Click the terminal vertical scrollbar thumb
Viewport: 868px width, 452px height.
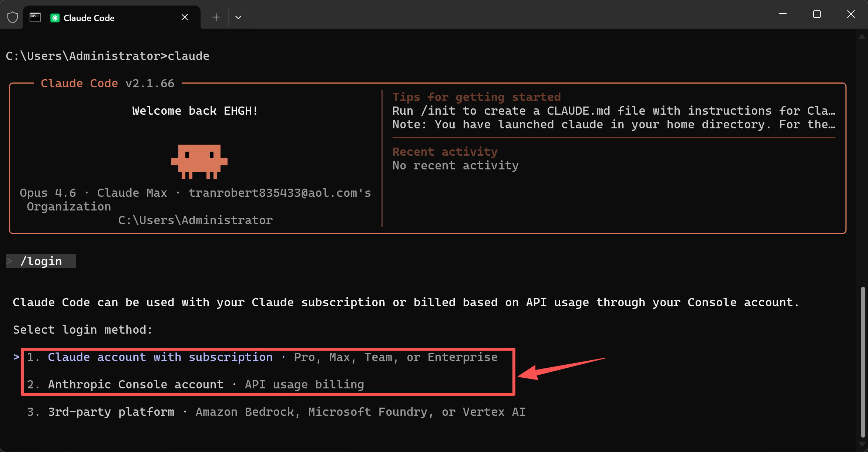tap(863, 361)
